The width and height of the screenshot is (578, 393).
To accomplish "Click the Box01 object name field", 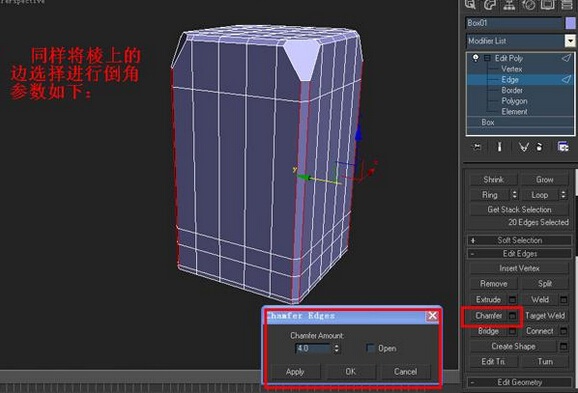I will click(513, 23).
